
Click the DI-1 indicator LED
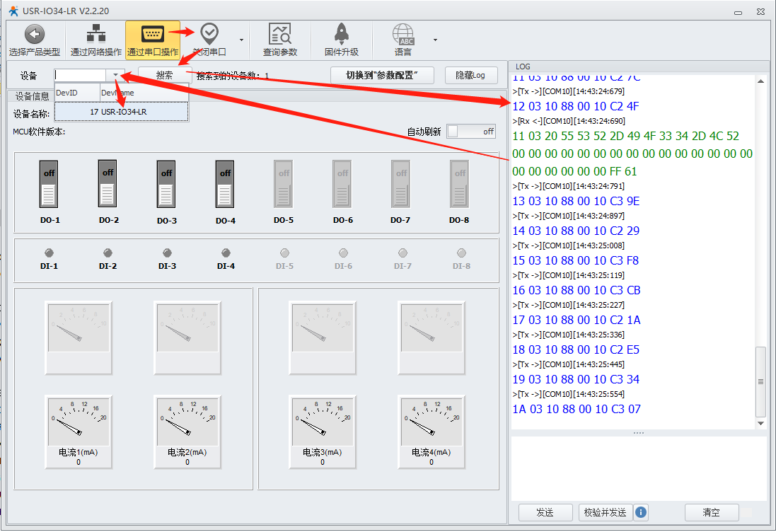coord(49,253)
